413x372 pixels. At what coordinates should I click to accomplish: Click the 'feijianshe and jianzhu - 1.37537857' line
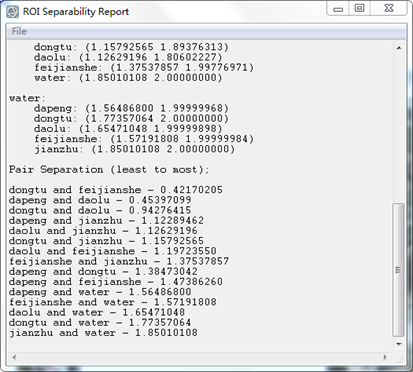tap(119, 261)
